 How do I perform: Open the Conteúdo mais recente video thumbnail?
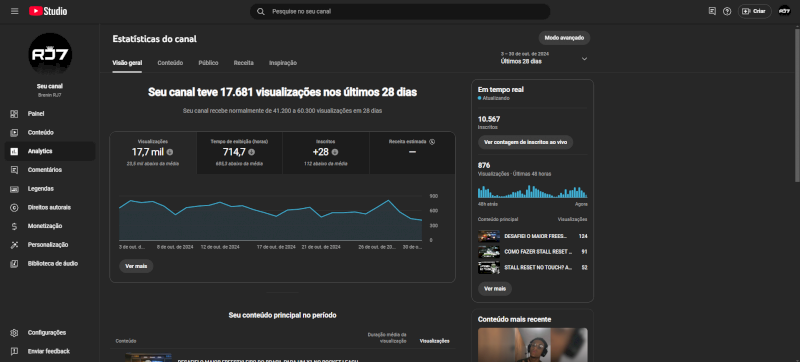coord(533,345)
